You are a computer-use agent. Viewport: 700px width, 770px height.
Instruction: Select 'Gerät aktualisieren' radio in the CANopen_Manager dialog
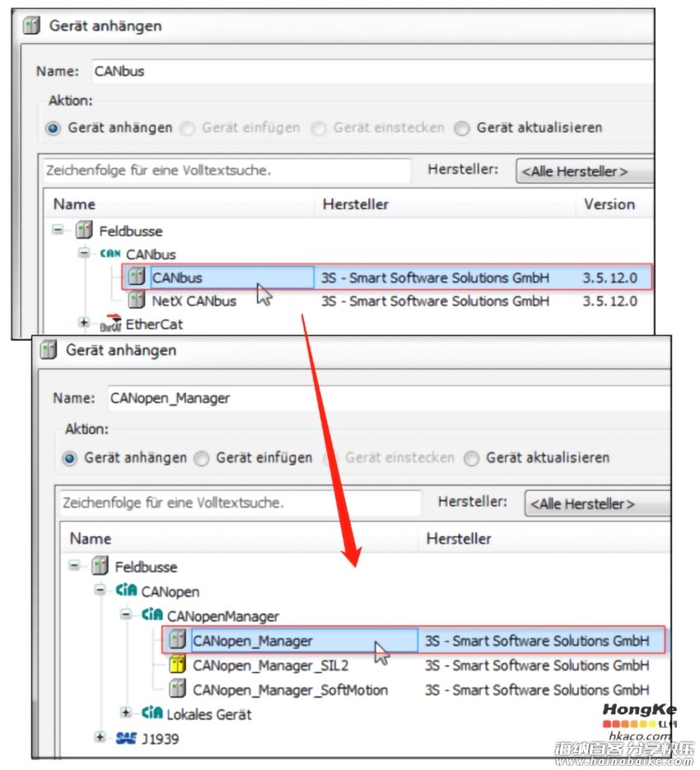[x=472, y=459]
